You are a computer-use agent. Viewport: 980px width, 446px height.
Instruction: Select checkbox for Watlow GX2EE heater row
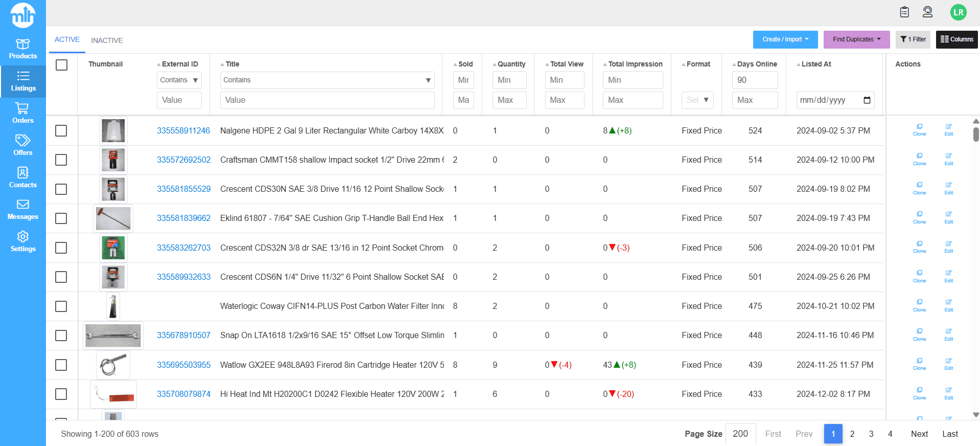(x=61, y=365)
